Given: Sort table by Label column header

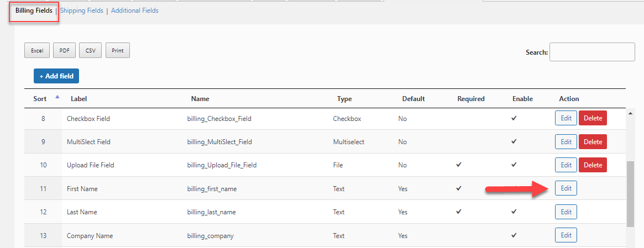Looking at the screenshot, I should pyautogui.click(x=79, y=99).
